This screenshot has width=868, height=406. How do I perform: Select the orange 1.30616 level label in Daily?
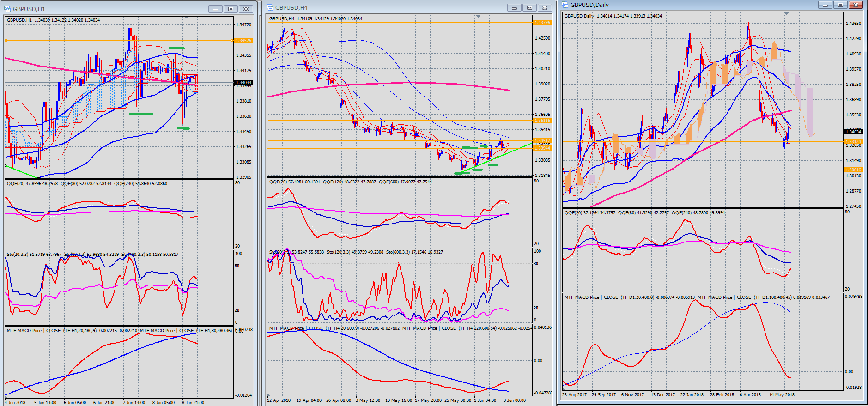[x=853, y=170]
